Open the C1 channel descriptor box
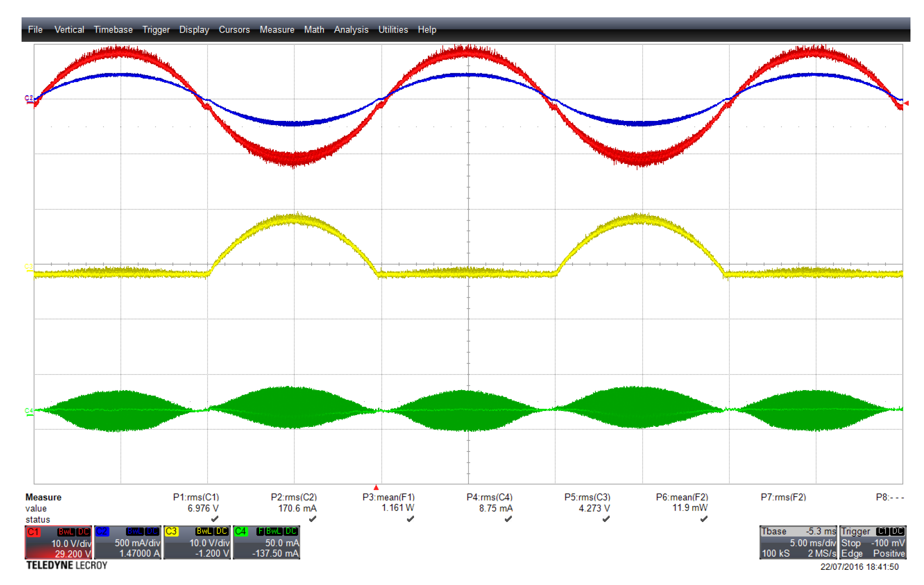The image size is (924, 585). coord(58,542)
